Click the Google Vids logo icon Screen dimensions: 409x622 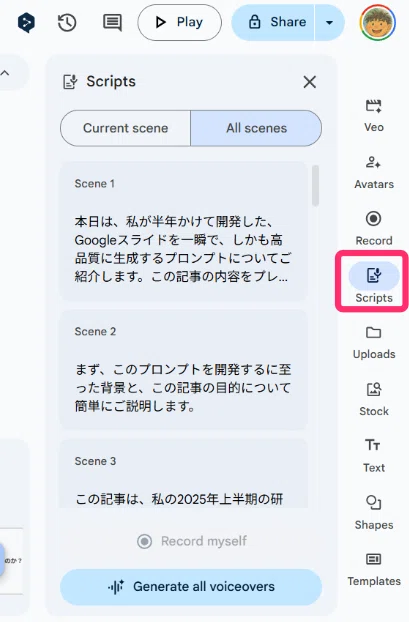point(26,23)
